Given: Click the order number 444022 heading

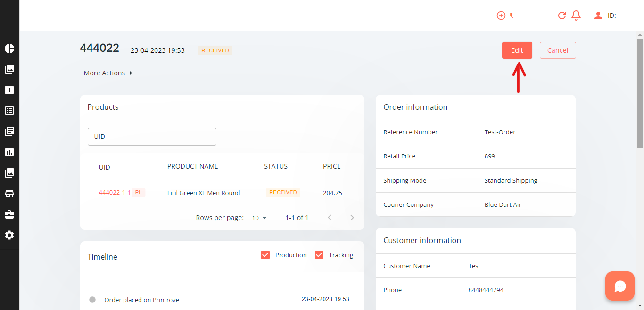Looking at the screenshot, I should pos(99,48).
